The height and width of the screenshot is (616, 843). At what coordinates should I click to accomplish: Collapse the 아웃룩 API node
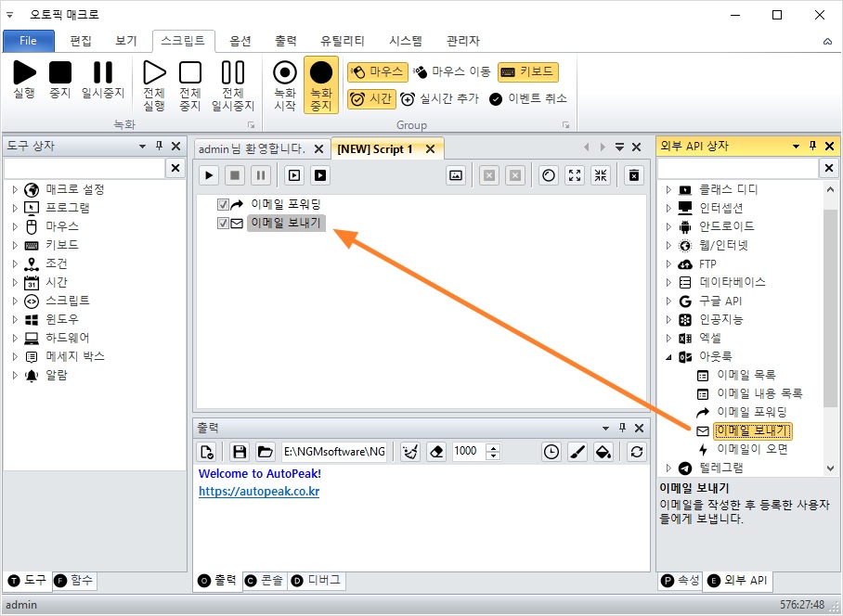(668, 356)
